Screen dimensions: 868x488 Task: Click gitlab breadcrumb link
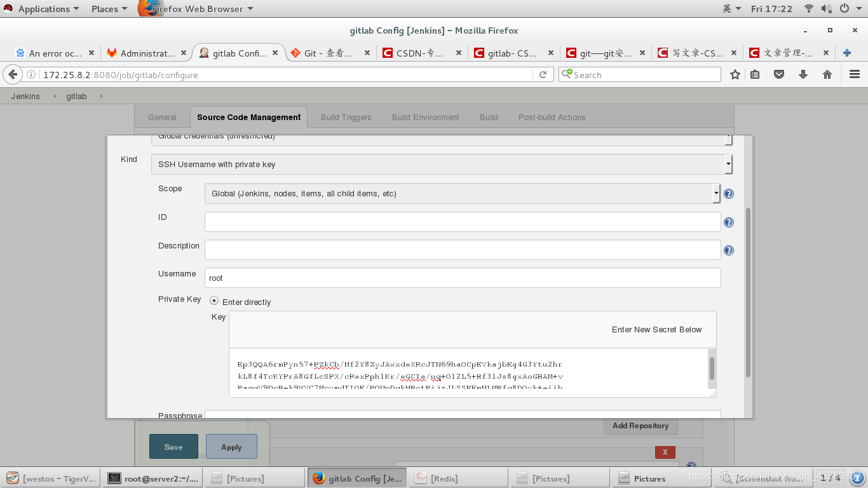point(76,96)
